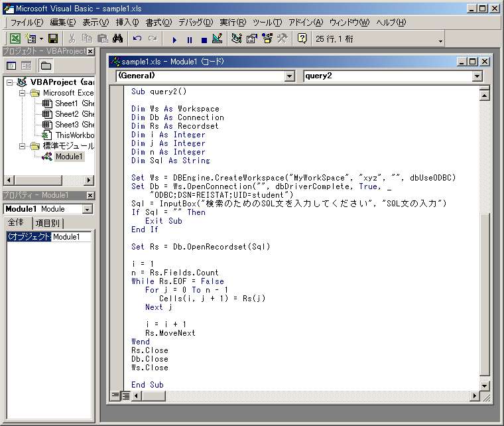This screenshot has width=504, height=426.
Task: Toggle Full Module View button
Action: click(x=125, y=395)
